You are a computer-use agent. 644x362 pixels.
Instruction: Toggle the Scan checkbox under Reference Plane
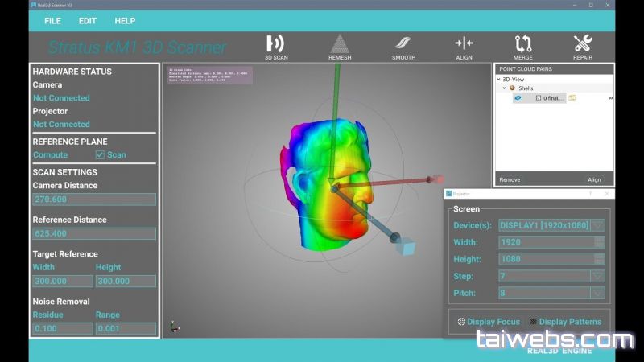[x=100, y=154]
